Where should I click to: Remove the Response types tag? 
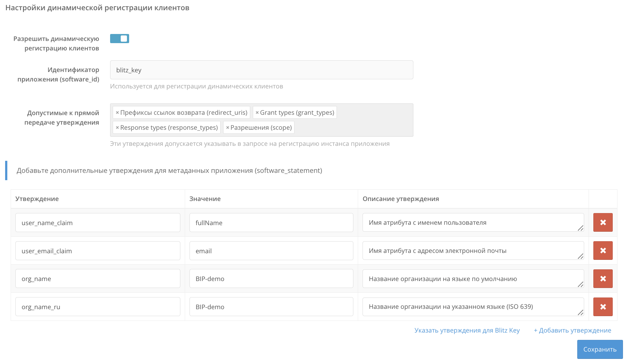[117, 128]
